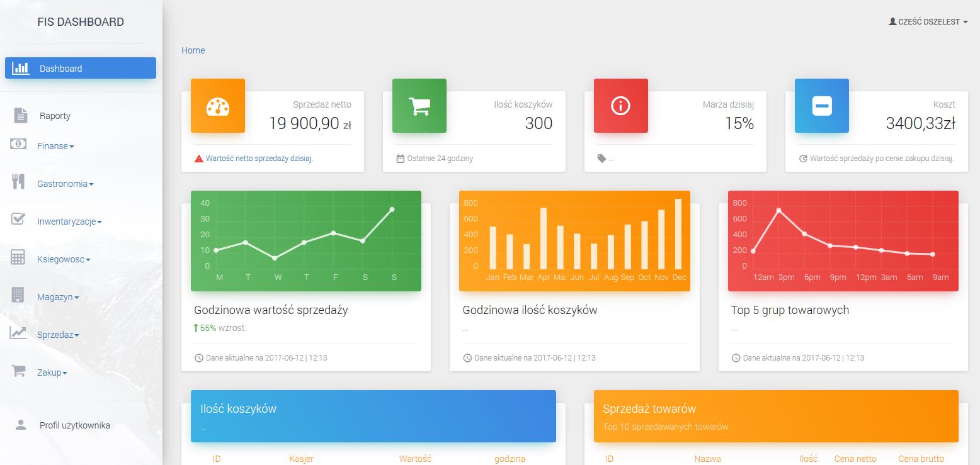Click Cena netto column header
Screen dimensions: 980x465
tap(855, 459)
